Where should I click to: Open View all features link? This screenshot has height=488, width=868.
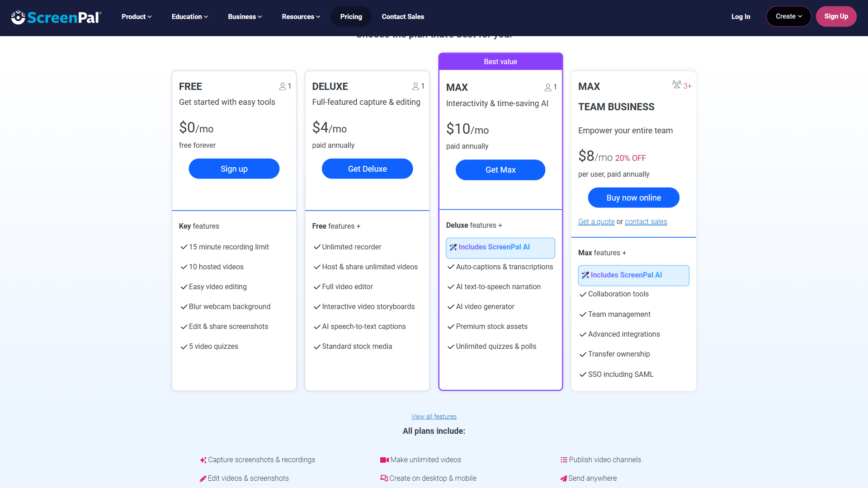pyautogui.click(x=434, y=417)
